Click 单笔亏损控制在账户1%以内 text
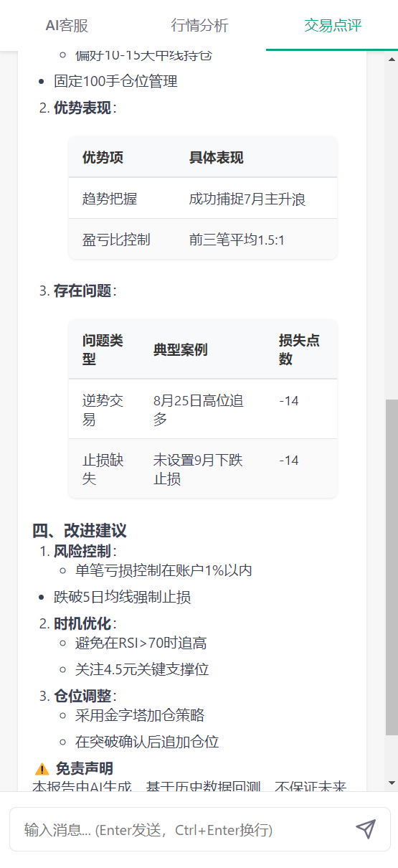The width and height of the screenshot is (398, 868). (x=164, y=570)
